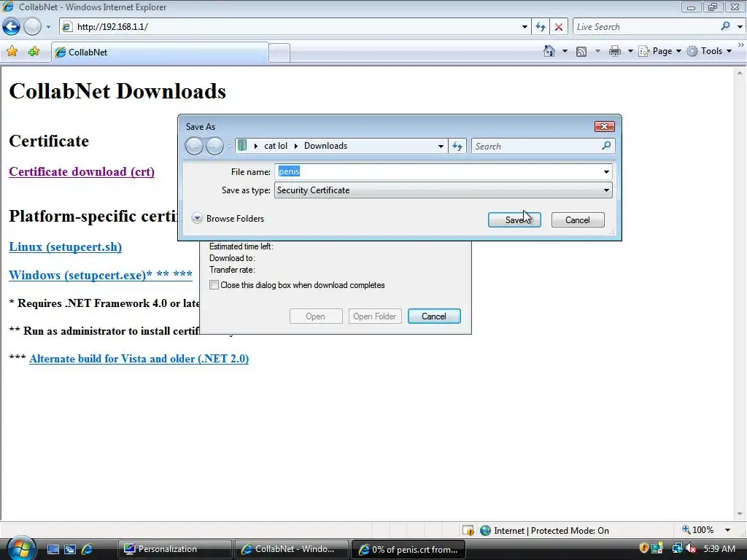Click the cat lol breadcrumb folder
The height and width of the screenshot is (560, 747).
tap(276, 146)
